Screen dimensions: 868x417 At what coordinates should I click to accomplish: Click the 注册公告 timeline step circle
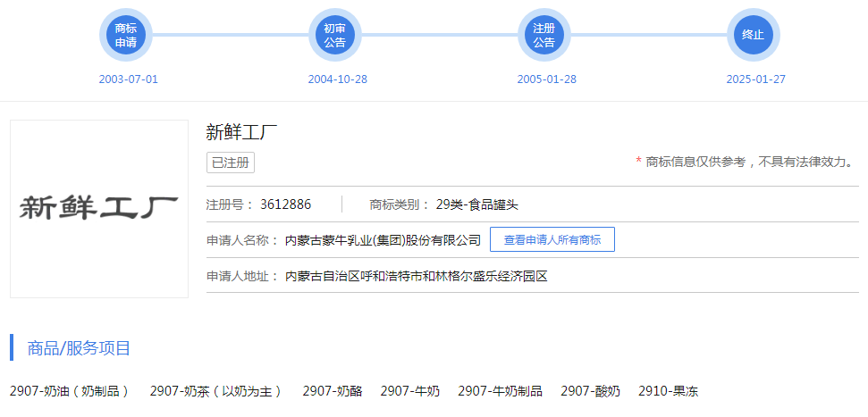pyautogui.click(x=544, y=35)
